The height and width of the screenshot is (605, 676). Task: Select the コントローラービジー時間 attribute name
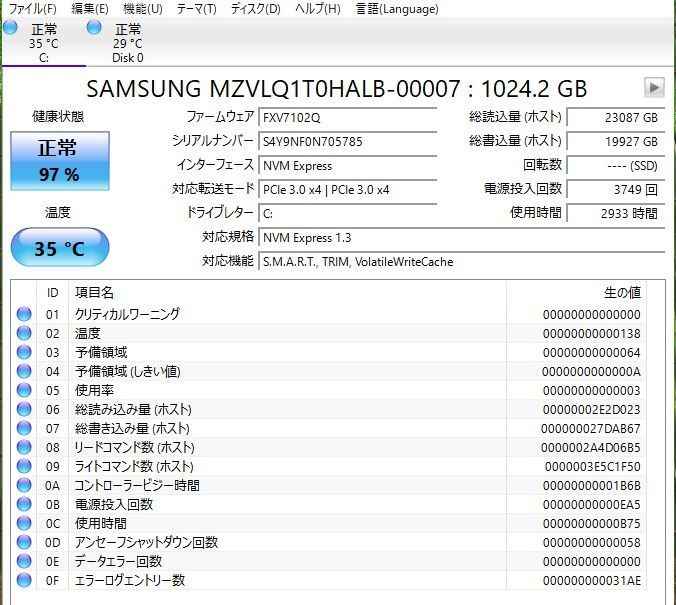tap(137, 485)
